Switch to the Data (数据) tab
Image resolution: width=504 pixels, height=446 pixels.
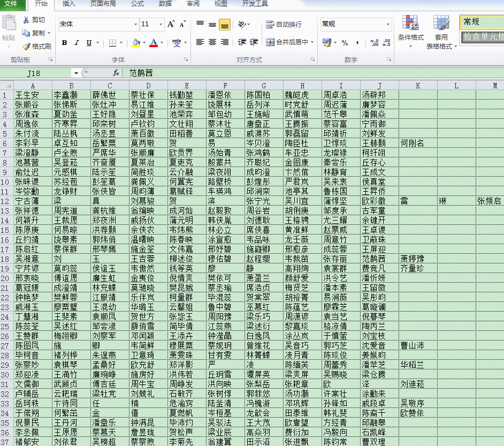click(165, 4)
